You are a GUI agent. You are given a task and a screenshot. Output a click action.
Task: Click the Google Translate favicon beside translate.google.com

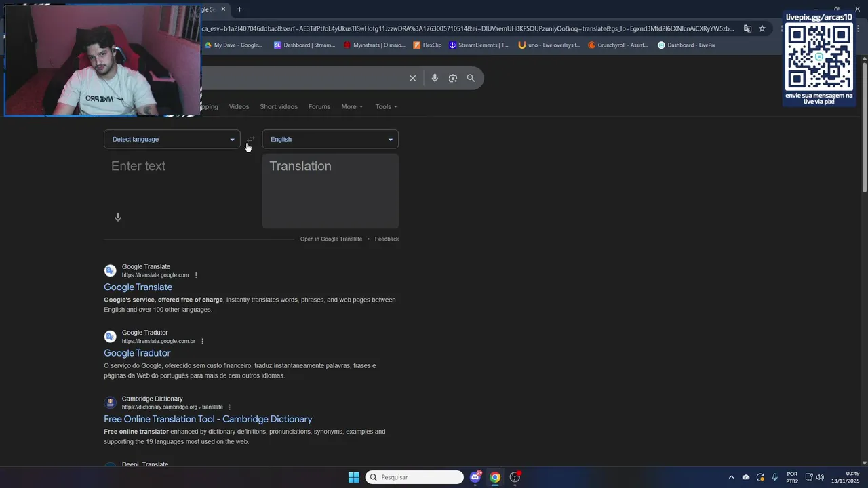110,270
